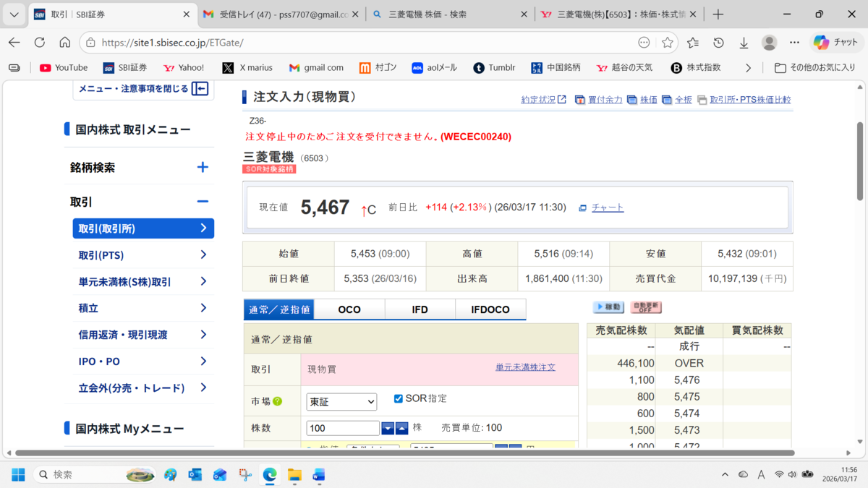Click 株数 input field
The width and height of the screenshot is (868, 488).
click(343, 428)
